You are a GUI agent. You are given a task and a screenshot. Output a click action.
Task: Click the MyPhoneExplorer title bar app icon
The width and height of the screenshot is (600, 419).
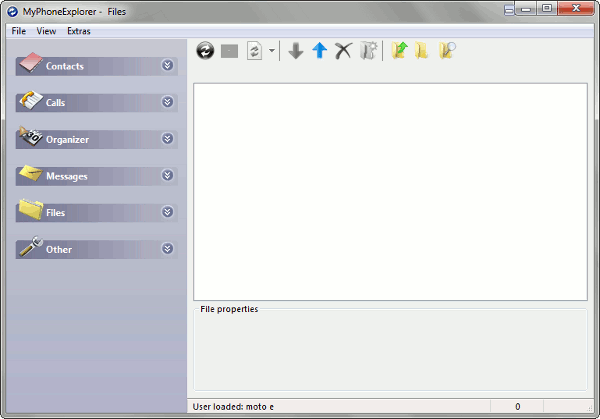(12, 11)
